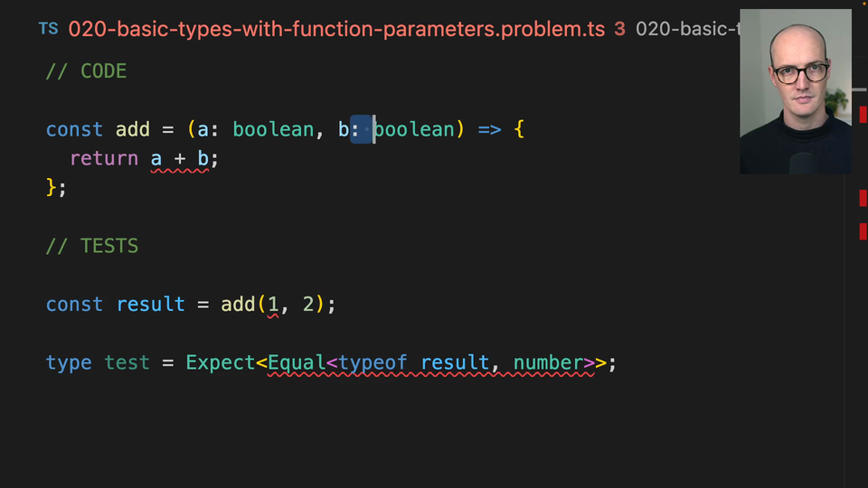Click the first boolean type annotation
The height and width of the screenshot is (488, 868).
click(272, 129)
